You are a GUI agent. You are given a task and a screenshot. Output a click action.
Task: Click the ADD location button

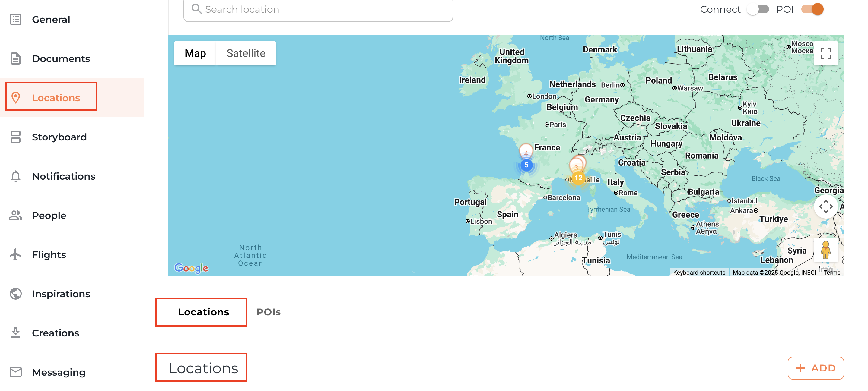tap(816, 368)
